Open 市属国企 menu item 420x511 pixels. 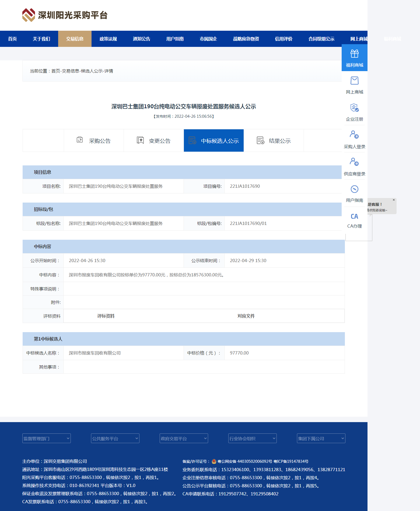click(x=208, y=39)
